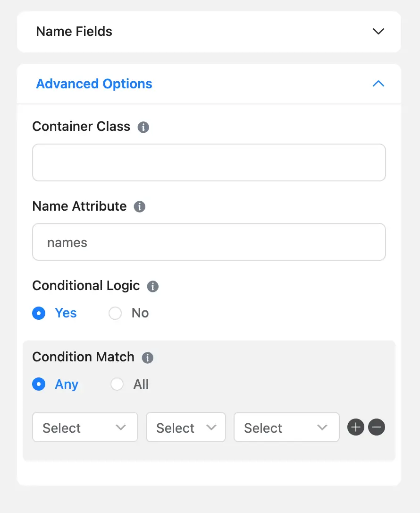Image resolution: width=420 pixels, height=513 pixels.
Task: Select No for Conditional Logic
Action: point(115,313)
